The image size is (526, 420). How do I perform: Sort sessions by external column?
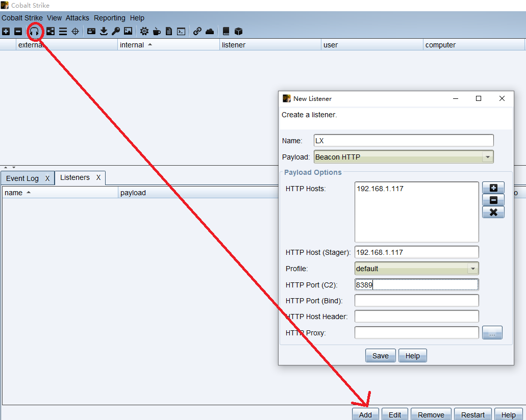(67, 45)
